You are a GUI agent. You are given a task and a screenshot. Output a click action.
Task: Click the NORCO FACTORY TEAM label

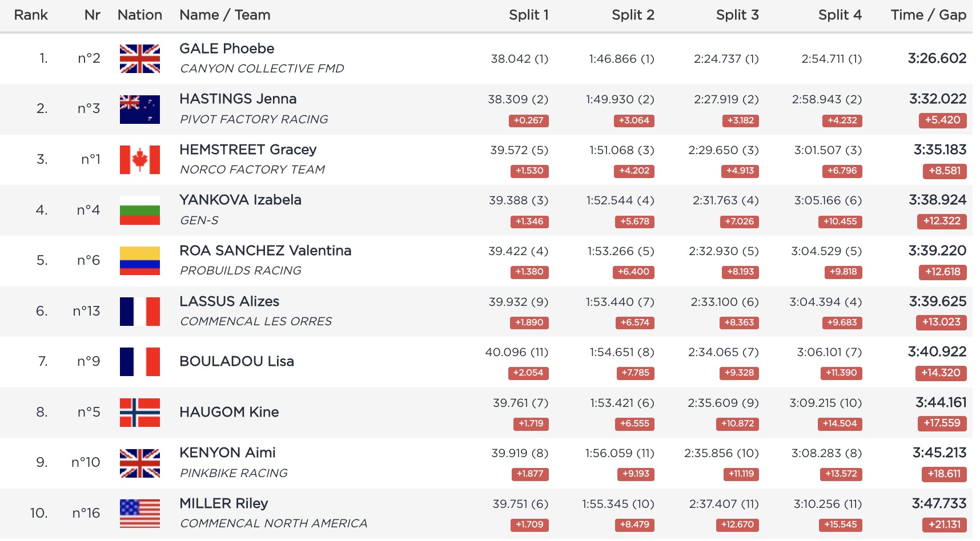tap(252, 169)
